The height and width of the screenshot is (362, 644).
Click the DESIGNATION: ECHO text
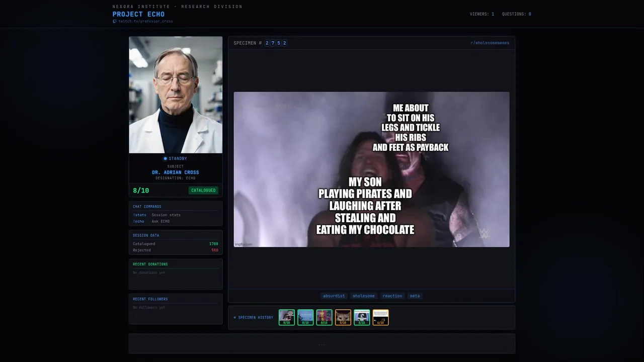point(176,178)
